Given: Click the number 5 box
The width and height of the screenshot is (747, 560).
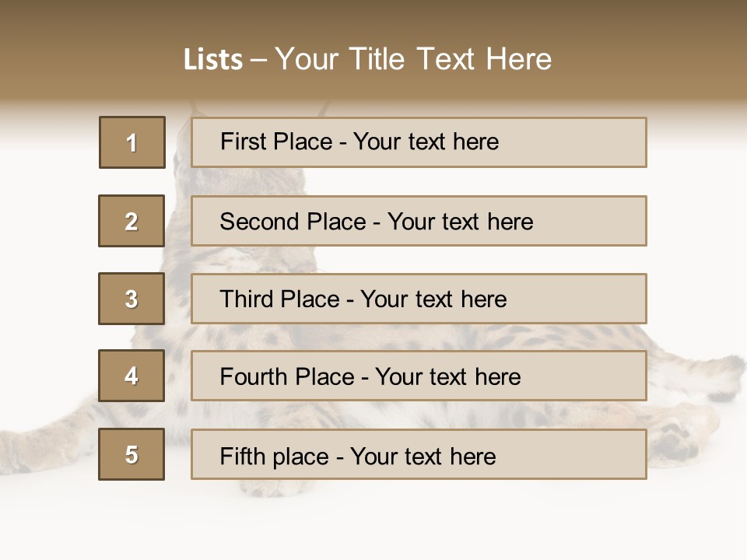Looking at the screenshot, I should coord(132,454).
